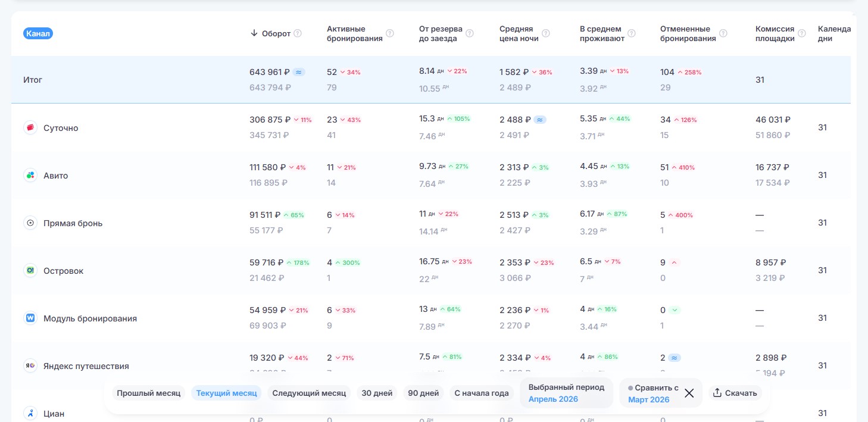Viewport: 868px width, 422px height.
Task: Open Сравнить с Март 2026 selector
Action: coord(653,393)
